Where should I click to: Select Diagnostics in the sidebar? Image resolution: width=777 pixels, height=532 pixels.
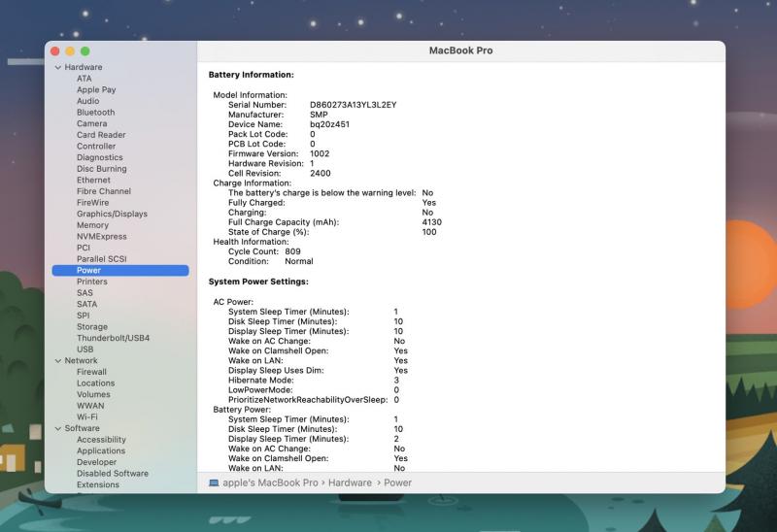100,157
